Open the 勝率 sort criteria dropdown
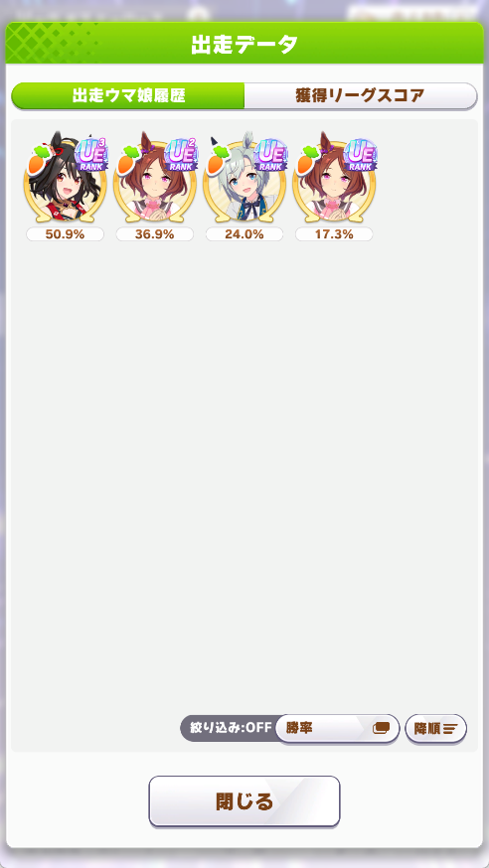489x868 pixels. [x=337, y=729]
